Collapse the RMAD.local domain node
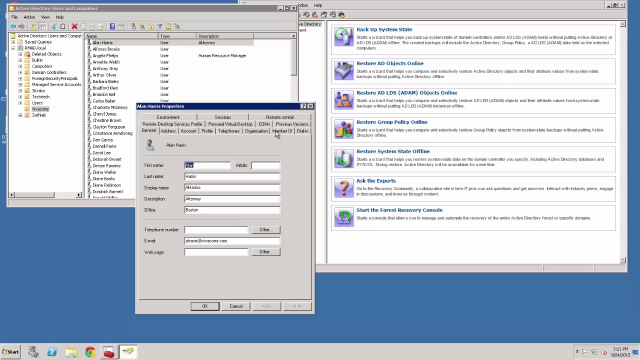The height and width of the screenshot is (360, 640). [x=13, y=48]
